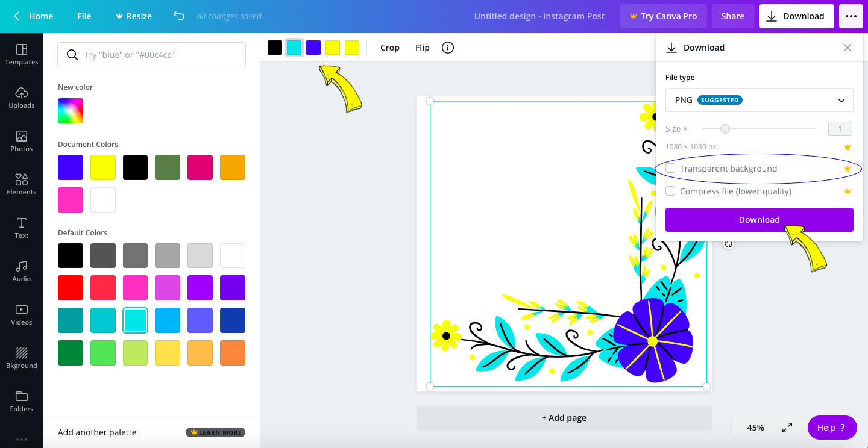Open the Resize menu
The image size is (868, 448).
point(133,16)
